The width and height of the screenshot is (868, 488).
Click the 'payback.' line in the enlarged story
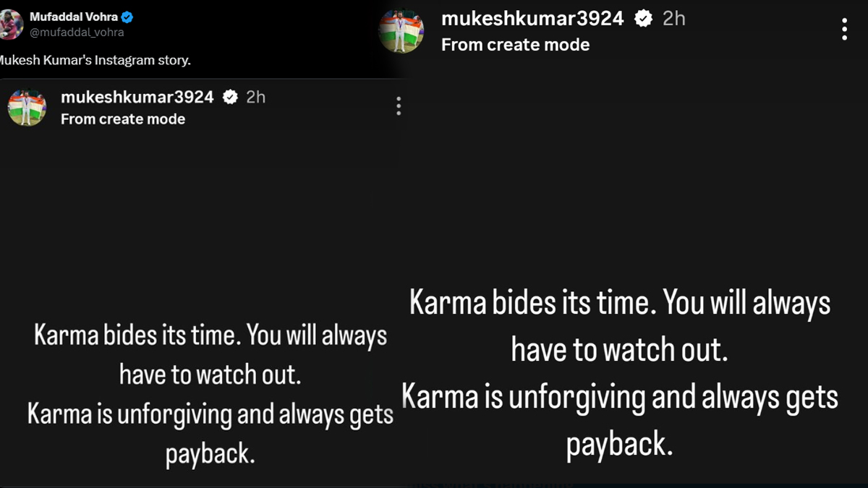pyautogui.click(x=620, y=444)
